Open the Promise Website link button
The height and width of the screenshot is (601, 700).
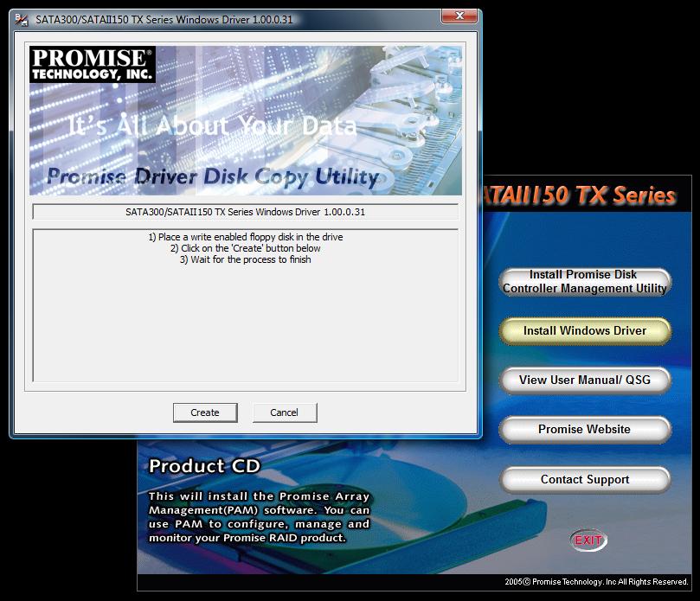click(x=585, y=430)
